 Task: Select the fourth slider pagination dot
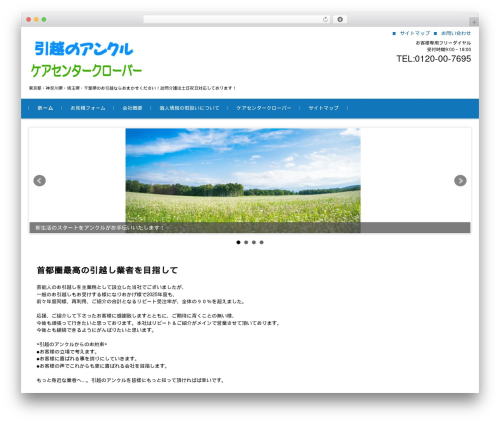[261, 242]
